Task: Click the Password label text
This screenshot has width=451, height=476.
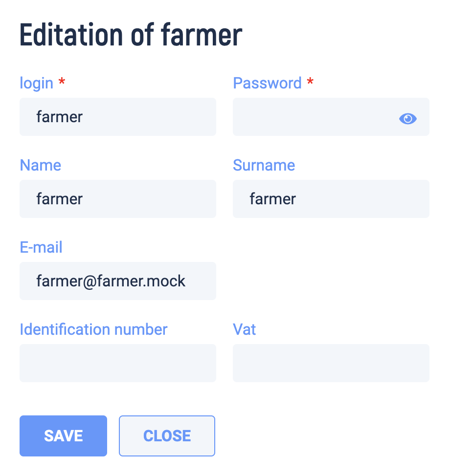Action: pos(267,83)
